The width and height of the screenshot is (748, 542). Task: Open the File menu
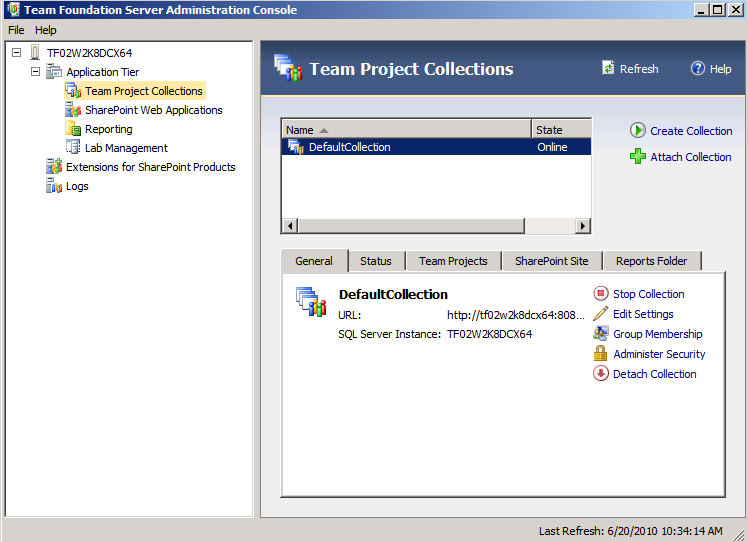(x=16, y=30)
